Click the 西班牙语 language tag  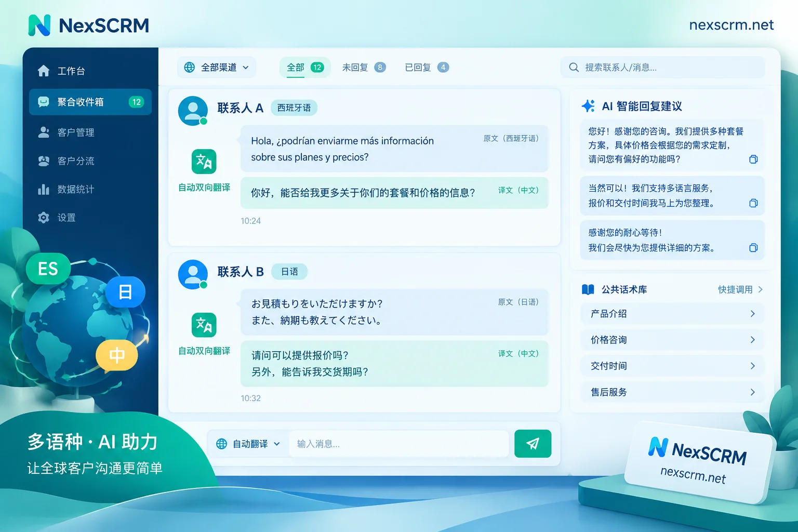[x=294, y=108]
